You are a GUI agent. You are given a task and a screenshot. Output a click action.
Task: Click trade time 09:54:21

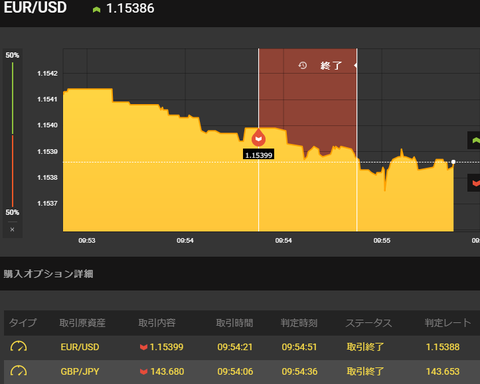235,347
